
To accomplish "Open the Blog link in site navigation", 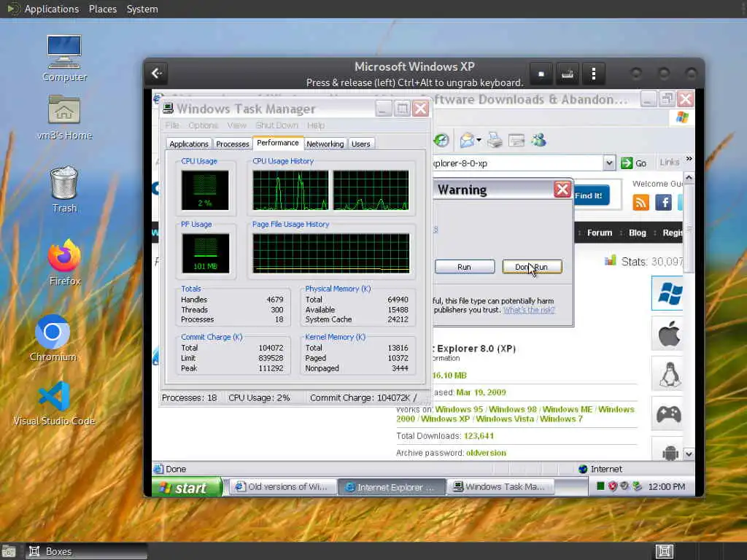I will 638,233.
